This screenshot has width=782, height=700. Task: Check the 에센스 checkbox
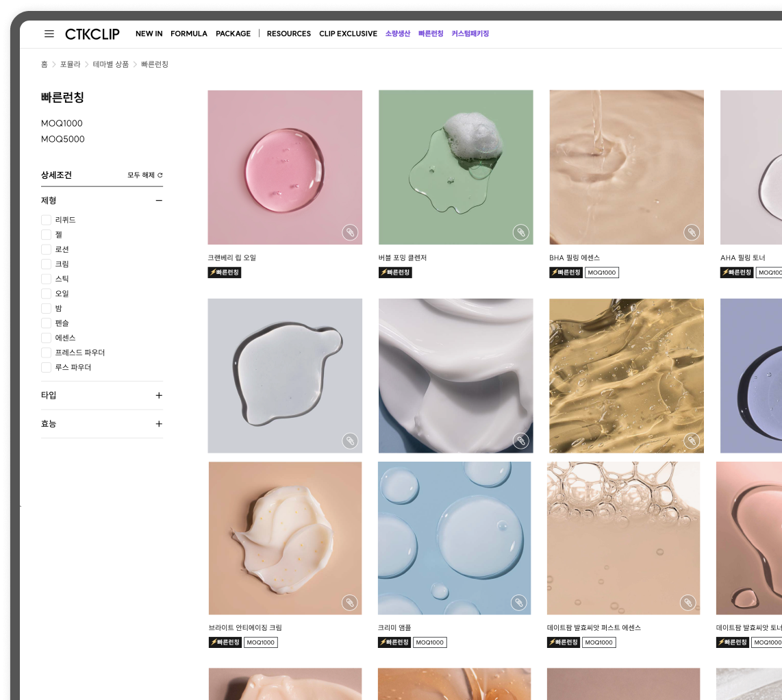(x=46, y=338)
